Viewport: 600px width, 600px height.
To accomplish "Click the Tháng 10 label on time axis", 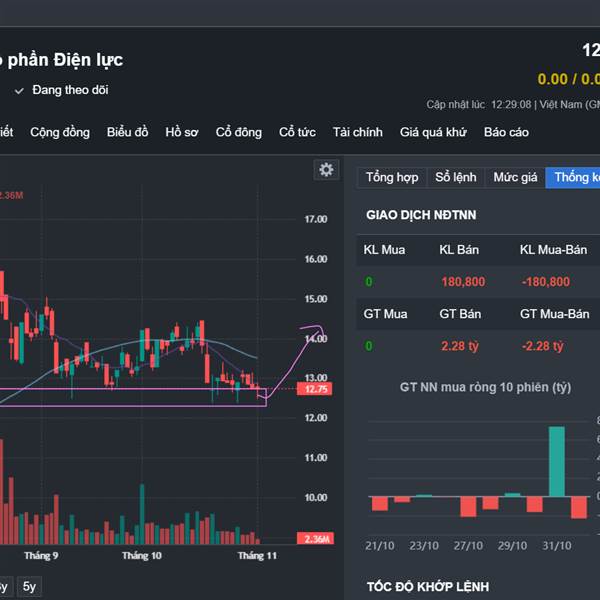I will [142, 555].
